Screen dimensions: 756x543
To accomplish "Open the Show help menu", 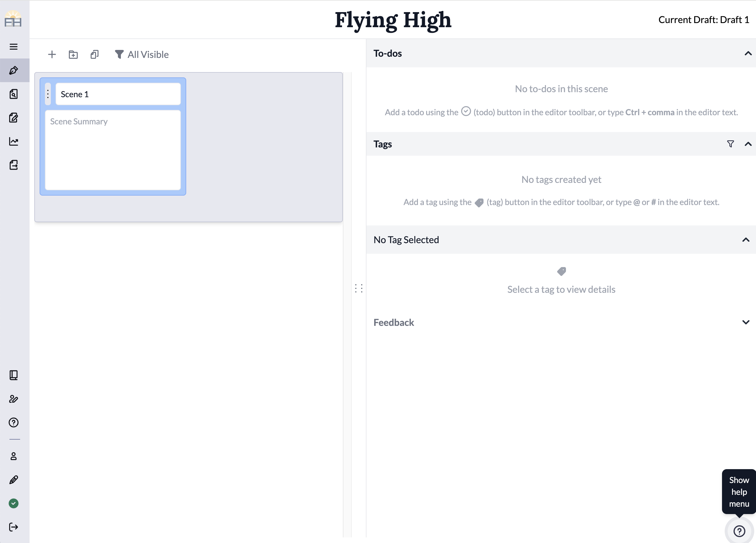I will pos(738,531).
